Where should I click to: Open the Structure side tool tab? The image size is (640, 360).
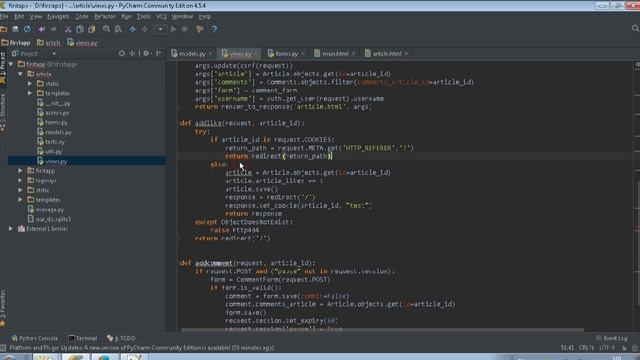click(3, 112)
